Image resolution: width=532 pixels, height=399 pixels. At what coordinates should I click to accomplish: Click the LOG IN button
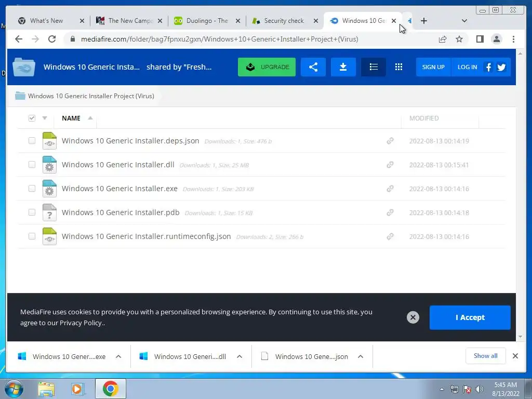click(x=467, y=67)
